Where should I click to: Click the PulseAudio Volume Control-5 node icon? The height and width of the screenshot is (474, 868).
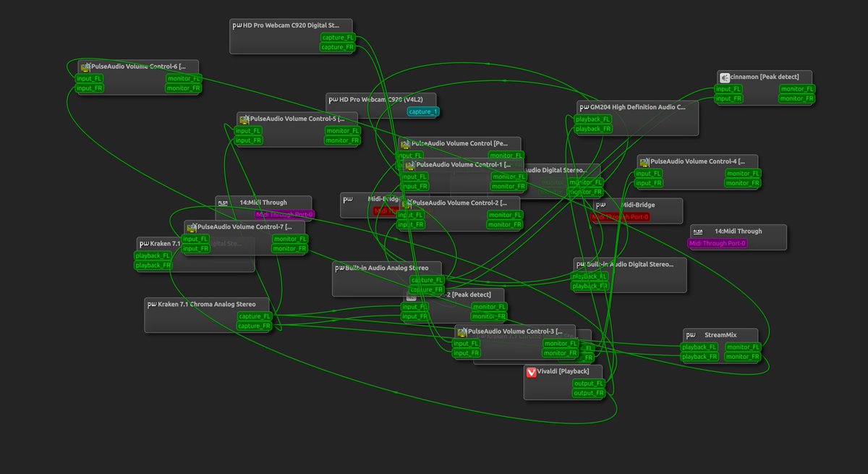[x=244, y=119]
